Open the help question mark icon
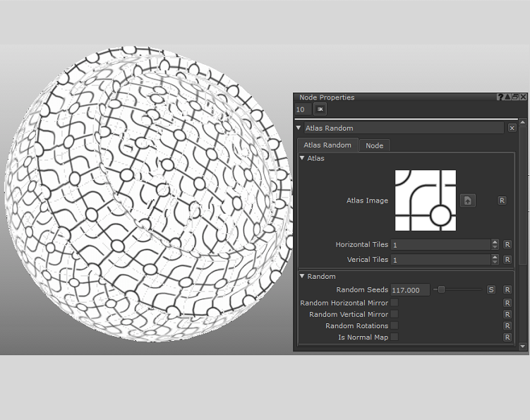The image size is (530, 420). (x=500, y=97)
